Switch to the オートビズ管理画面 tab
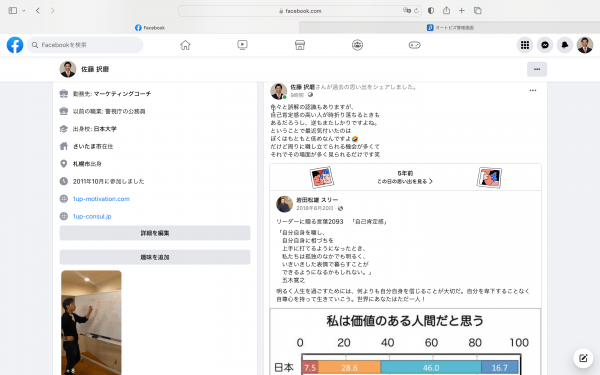The image size is (600, 375). click(450, 28)
